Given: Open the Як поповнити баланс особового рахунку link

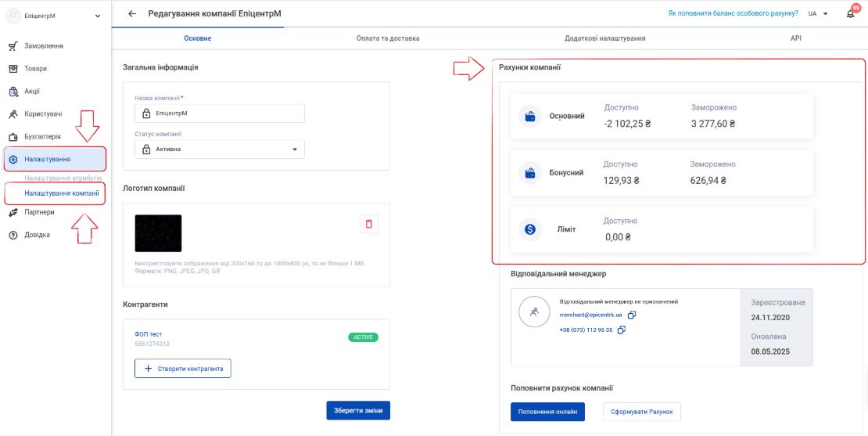Looking at the screenshot, I should point(733,13).
